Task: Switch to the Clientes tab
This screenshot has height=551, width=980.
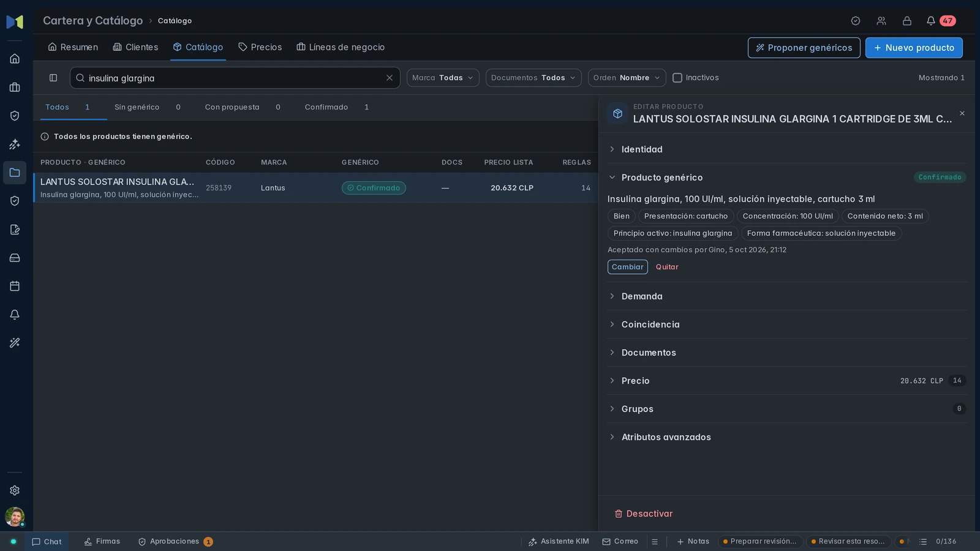Action: coord(135,47)
